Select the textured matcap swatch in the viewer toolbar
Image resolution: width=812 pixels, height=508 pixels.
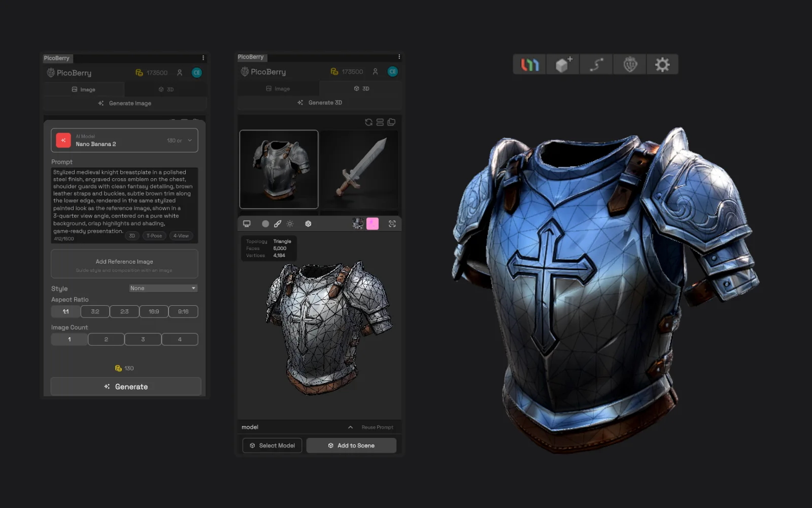[x=358, y=224]
